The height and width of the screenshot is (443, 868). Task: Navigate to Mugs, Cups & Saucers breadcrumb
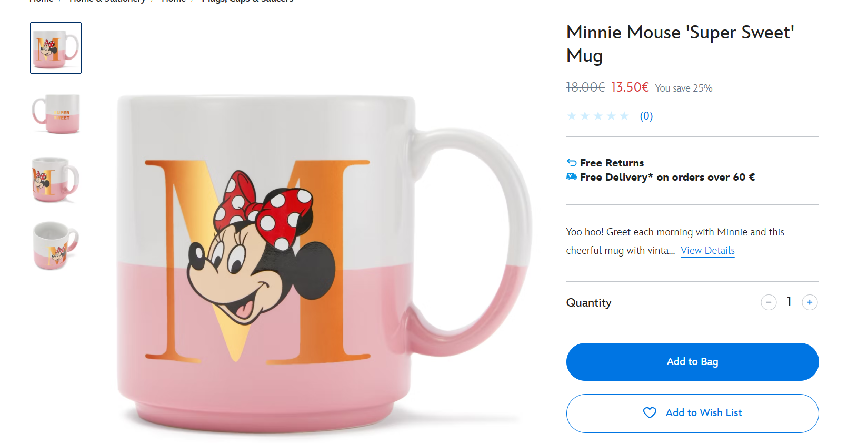click(x=247, y=2)
